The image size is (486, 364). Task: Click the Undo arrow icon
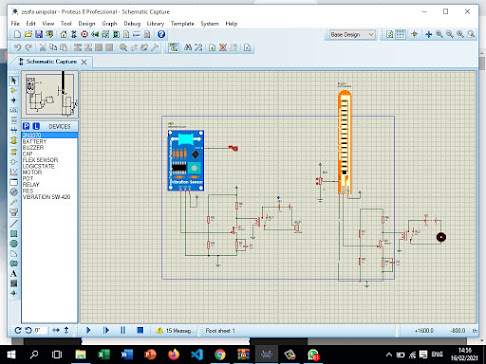coord(18,48)
